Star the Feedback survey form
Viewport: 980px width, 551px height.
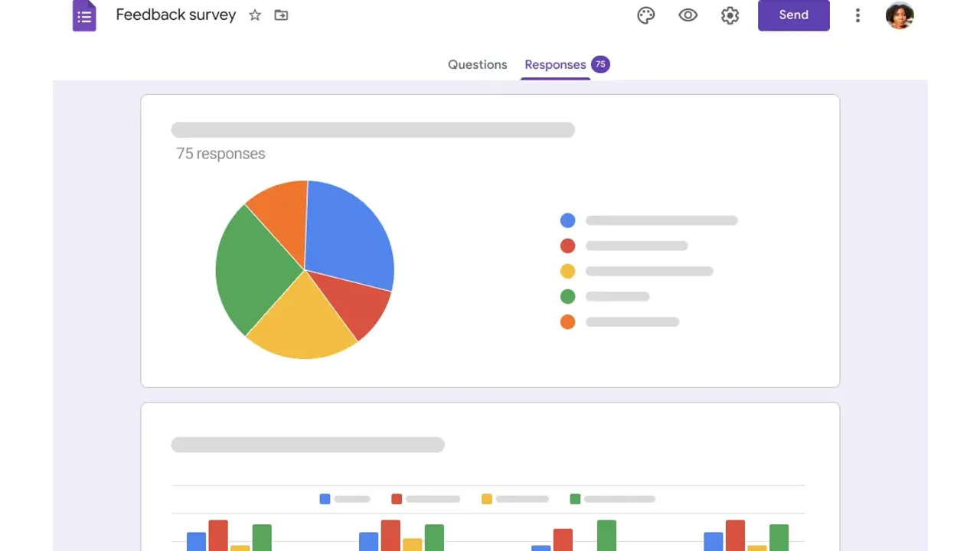(x=255, y=15)
